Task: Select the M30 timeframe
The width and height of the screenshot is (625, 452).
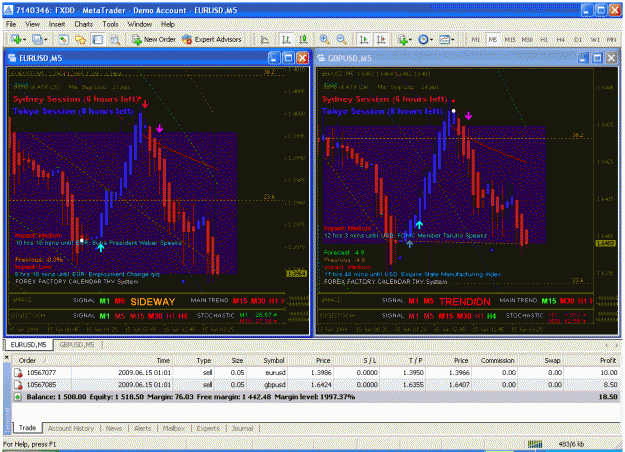Action: click(527, 40)
